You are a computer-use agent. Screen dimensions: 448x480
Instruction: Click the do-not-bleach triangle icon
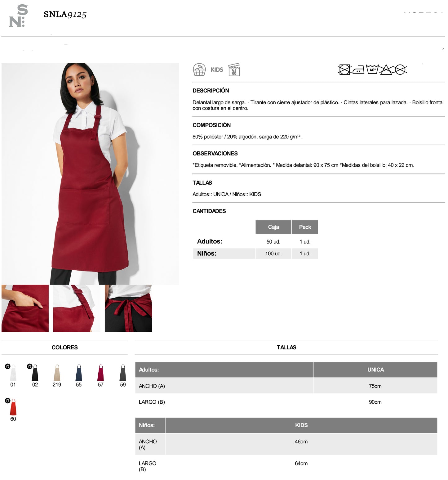(386, 70)
